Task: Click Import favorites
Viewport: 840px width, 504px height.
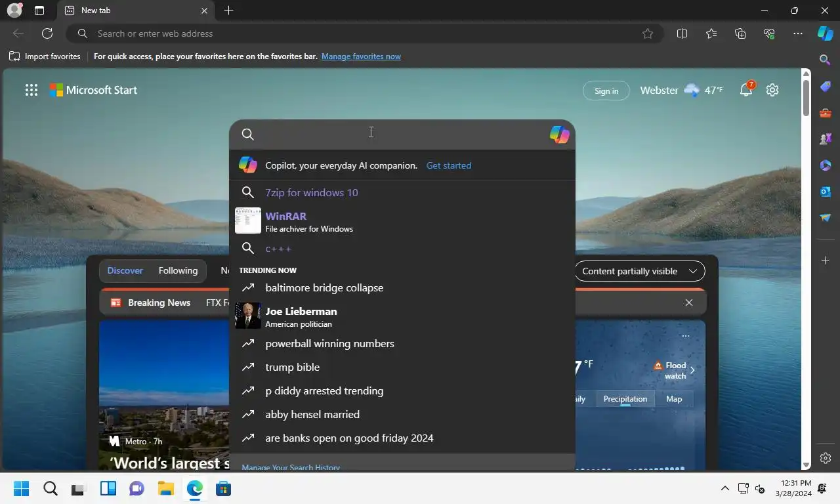Action: coord(45,56)
